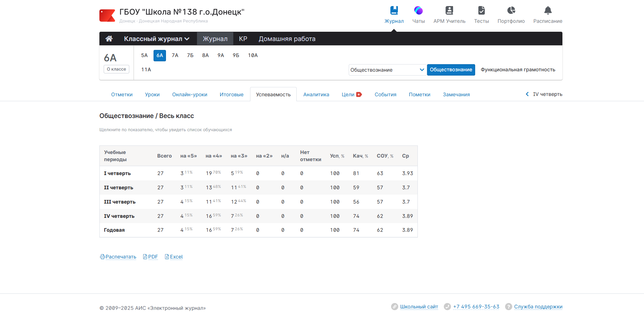
Task: Switch to the Журнал tab in dark bar
Action: pos(215,39)
